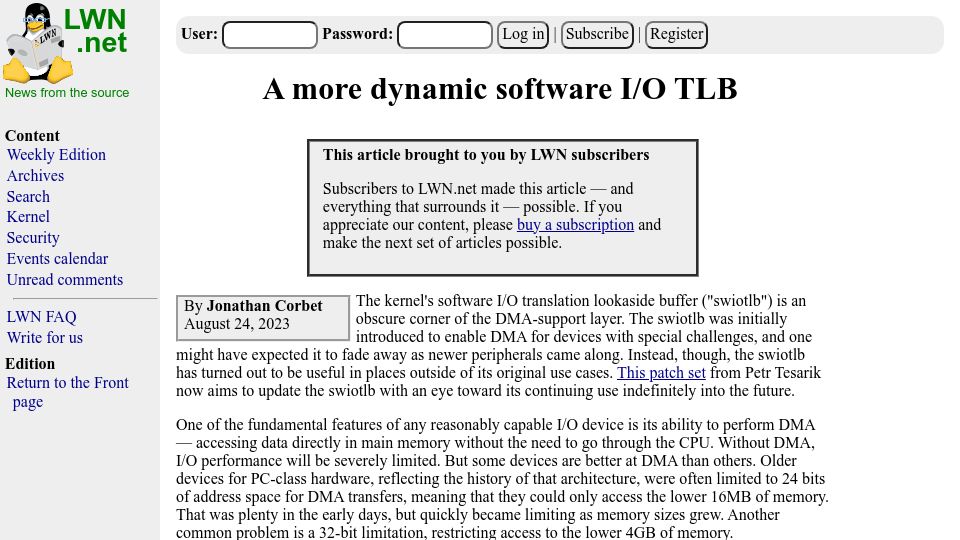Screen dimensions: 960x540
Task: Click the 'Content' sidebar heading
Action: pyautogui.click(x=32, y=136)
